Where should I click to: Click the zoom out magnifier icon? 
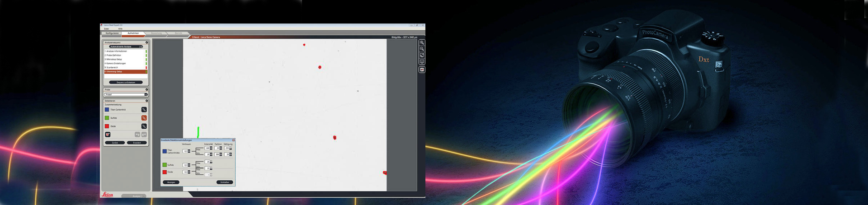(422, 49)
